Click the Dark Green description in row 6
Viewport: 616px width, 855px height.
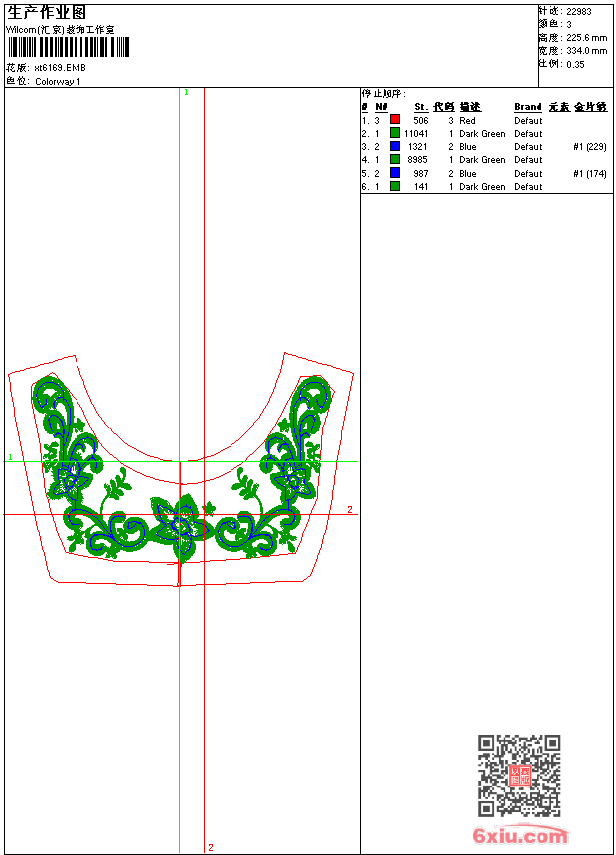(482, 187)
